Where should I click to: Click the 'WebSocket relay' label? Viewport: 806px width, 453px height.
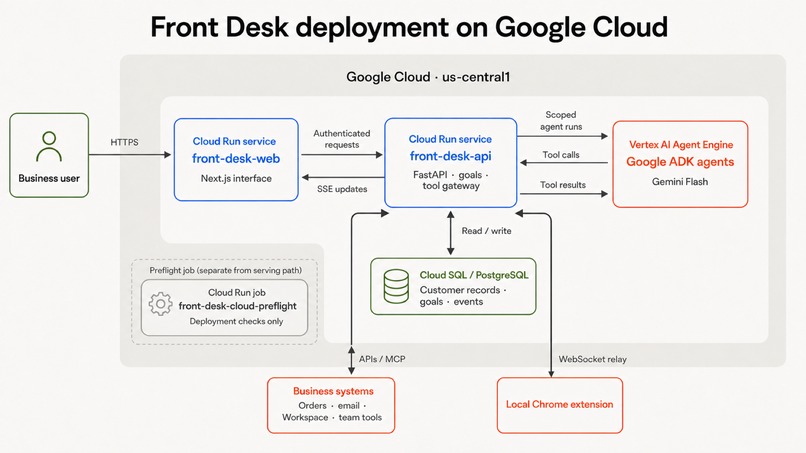point(593,359)
